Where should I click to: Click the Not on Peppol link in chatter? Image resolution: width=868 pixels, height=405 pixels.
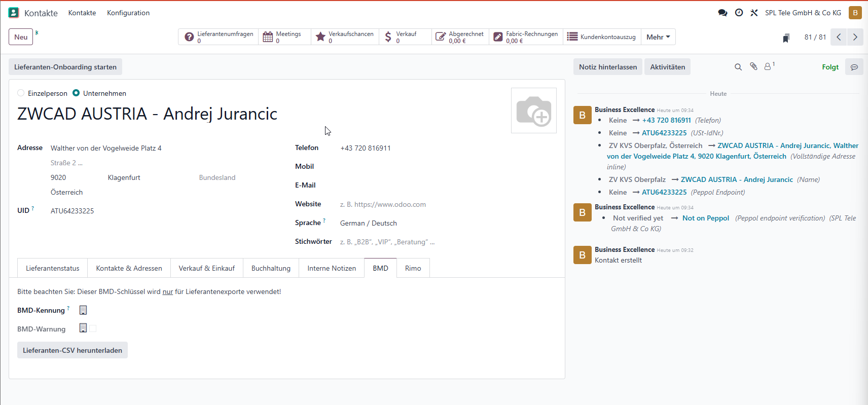point(706,218)
